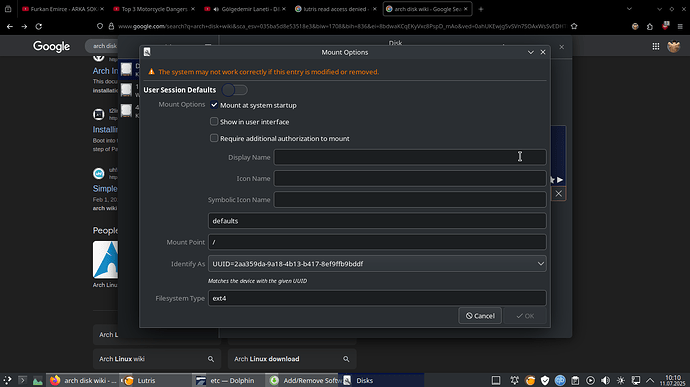Click the Cancel button
The width and height of the screenshot is (690, 387).
click(x=480, y=316)
